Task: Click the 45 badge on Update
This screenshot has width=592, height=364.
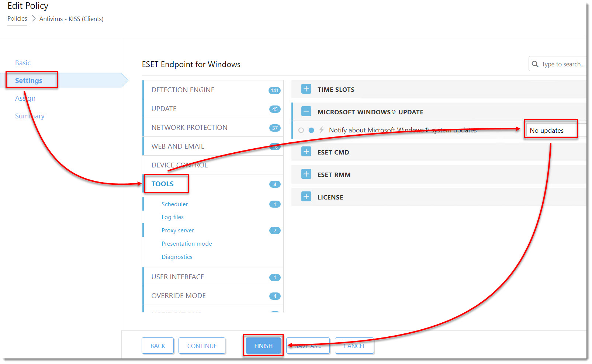Action: pos(275,109)
